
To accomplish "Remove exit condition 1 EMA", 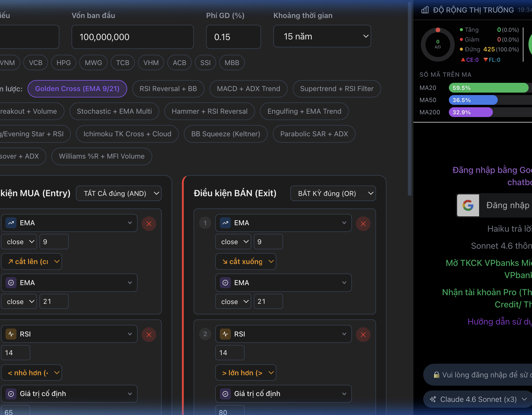I will click(x=363, y=224).
